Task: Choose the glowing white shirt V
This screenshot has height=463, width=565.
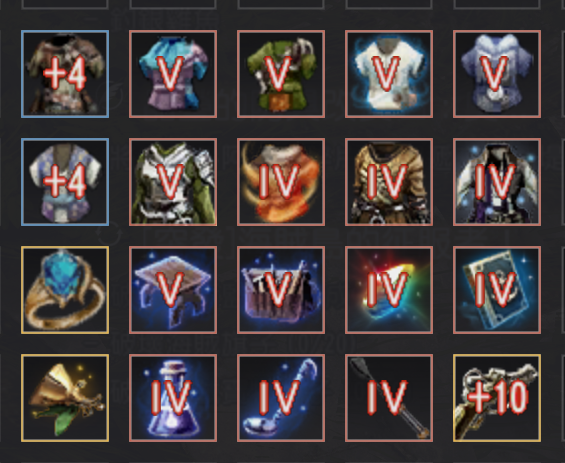Action: 389,74
